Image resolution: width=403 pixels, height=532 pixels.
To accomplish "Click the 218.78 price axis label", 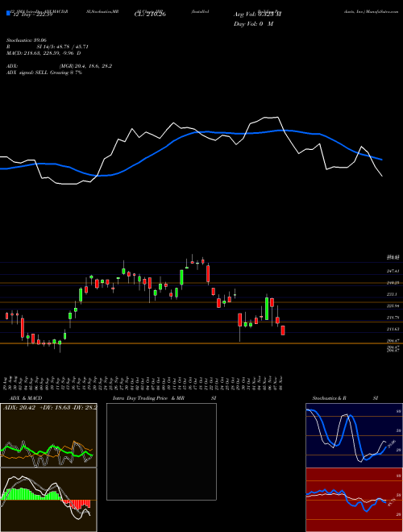I will [393, 318].
